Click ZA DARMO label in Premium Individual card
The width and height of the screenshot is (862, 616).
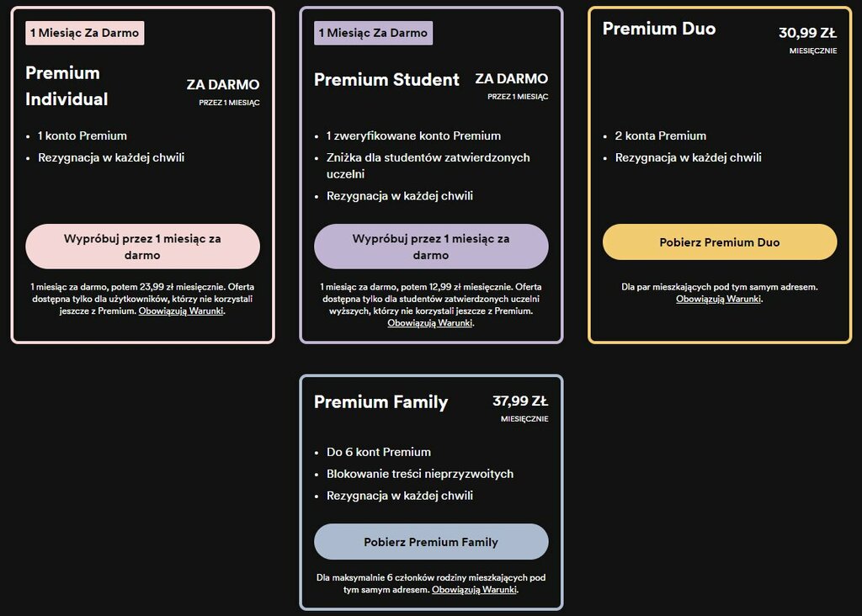tap(222, 85)
